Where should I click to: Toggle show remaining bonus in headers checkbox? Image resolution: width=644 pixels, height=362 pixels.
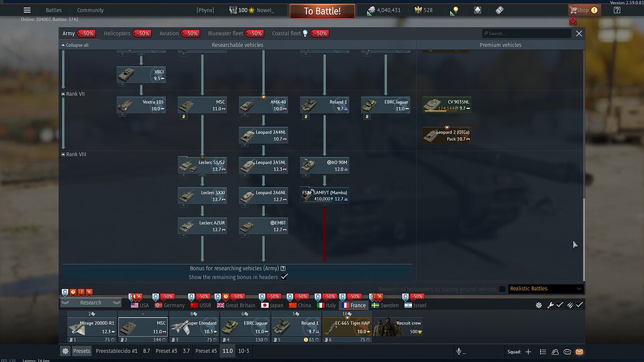click(x=284, y=277)
